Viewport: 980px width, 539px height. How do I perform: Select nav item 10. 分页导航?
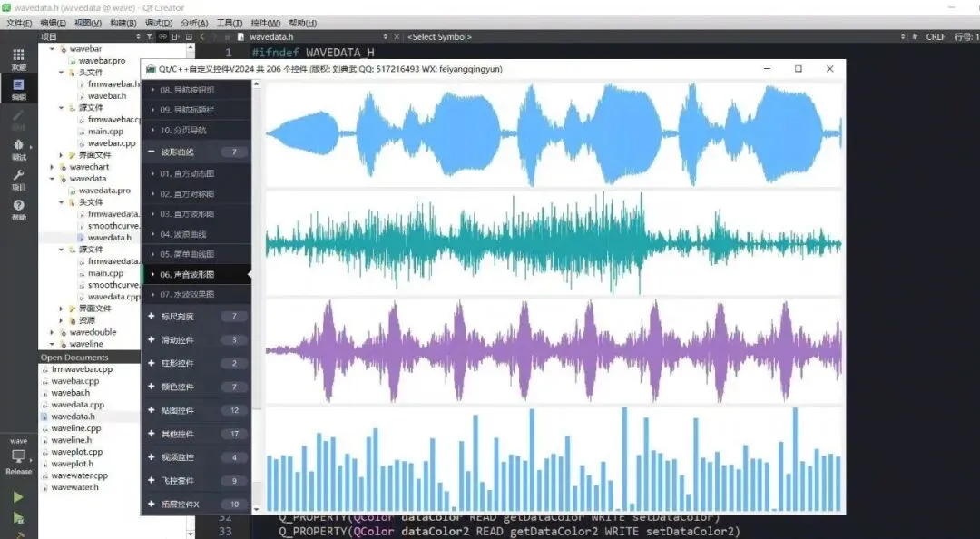click(196, 130)
